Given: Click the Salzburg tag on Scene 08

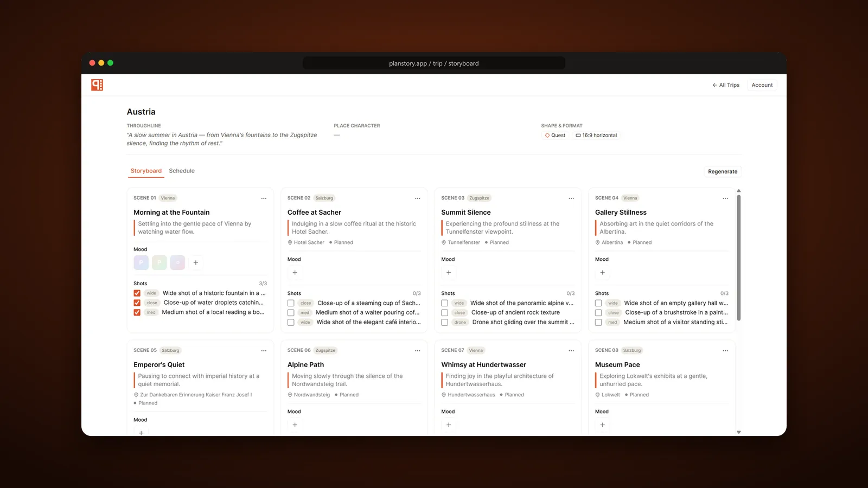Looking at the screenshot, I should 632,351.
